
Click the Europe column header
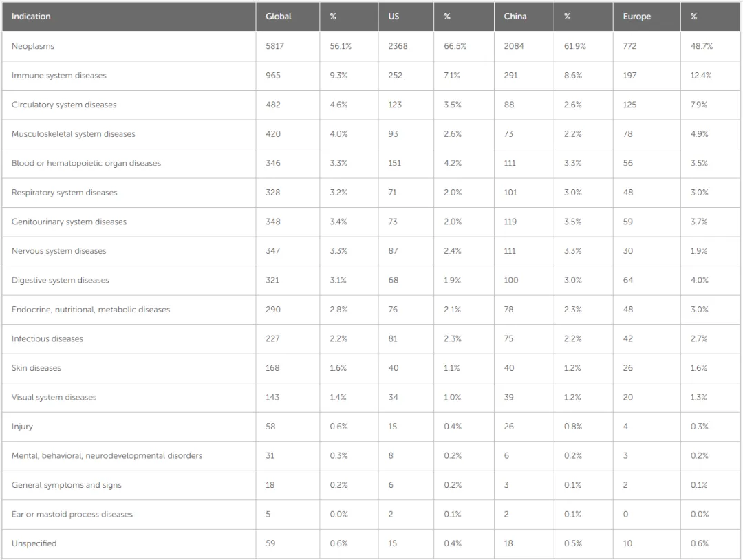pyautogui.click(x=637, y=16)
